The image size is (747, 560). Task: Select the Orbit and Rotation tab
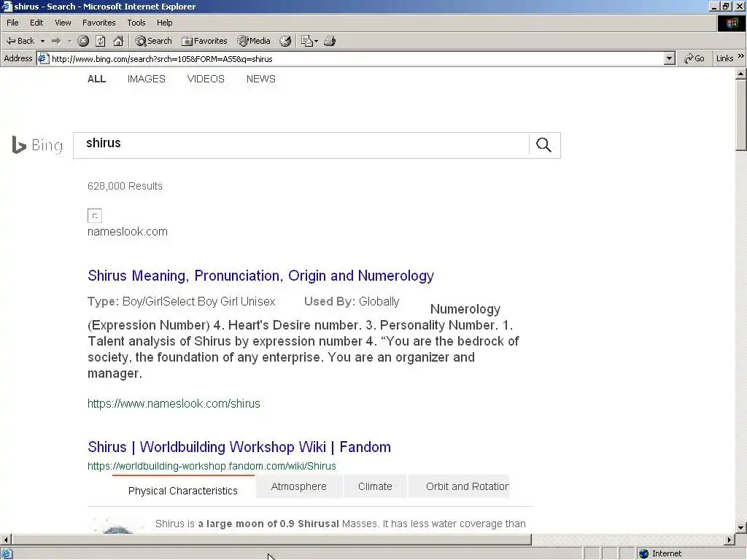[x=459, y=486]
